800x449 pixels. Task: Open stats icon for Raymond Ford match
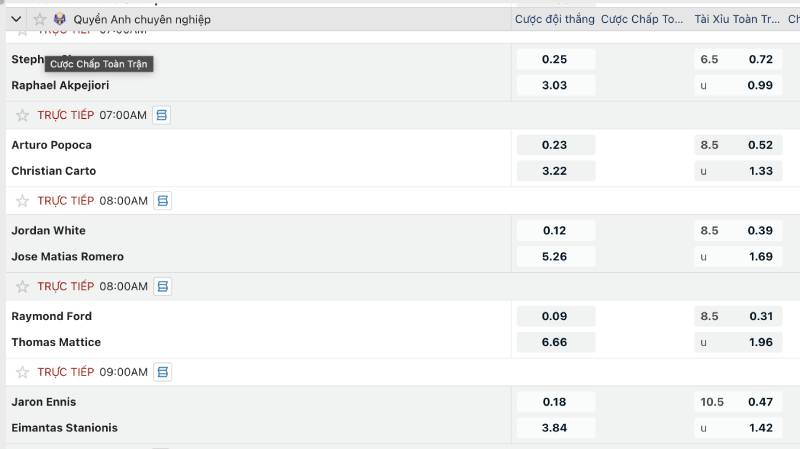point(162,287)
